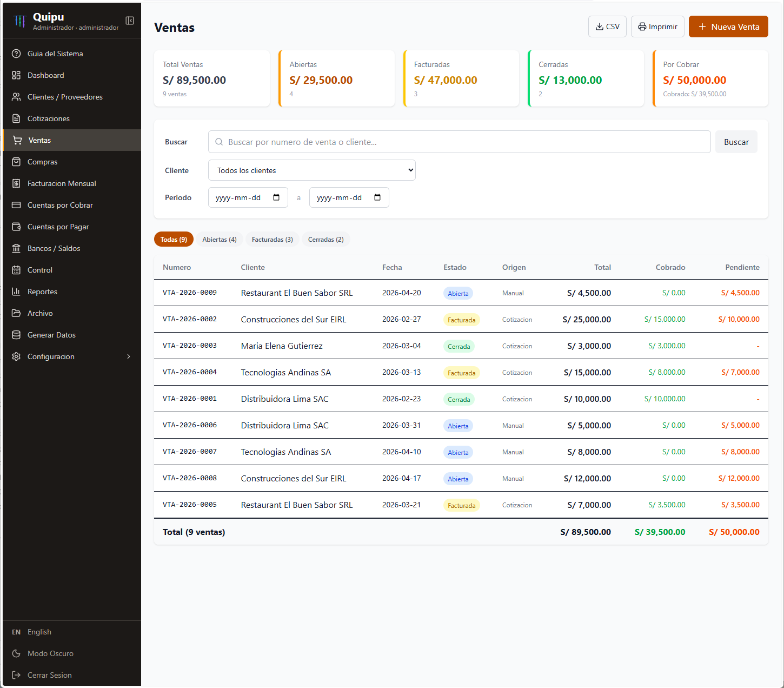Sort by the Pendiente column header
The height and width of the screenshot is (688, 784).
coord(742,267)
